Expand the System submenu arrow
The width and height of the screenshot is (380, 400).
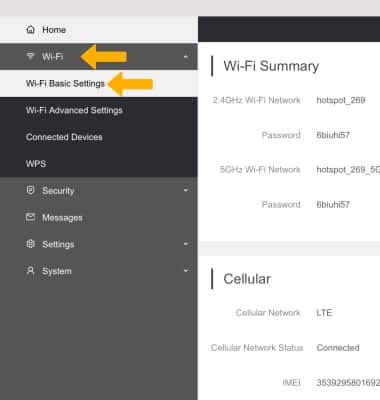coord(186,271)
